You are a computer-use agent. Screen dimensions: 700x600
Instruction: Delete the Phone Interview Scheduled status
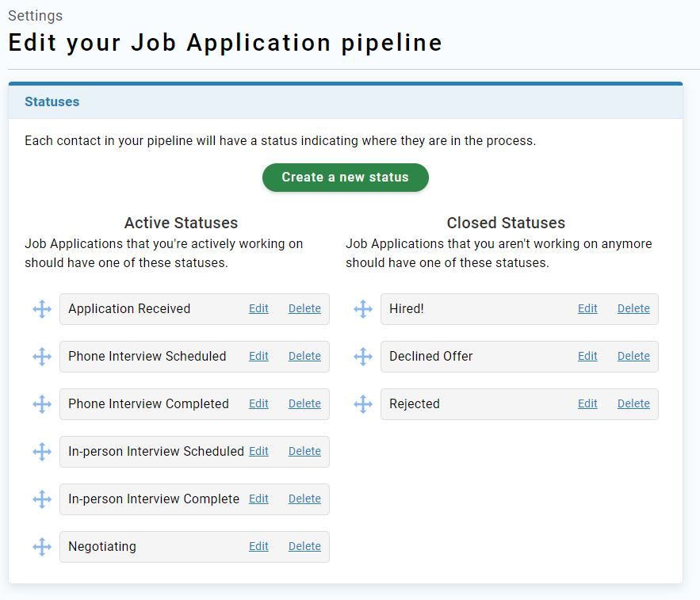point(304,356)
